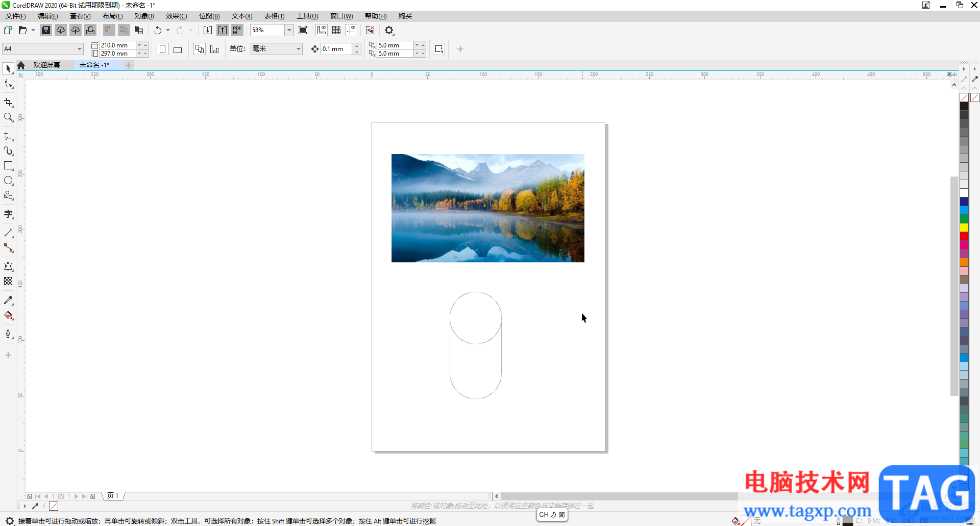
Task: Toggle apply layout to all pages
Action: pyautogui.click(x=200, y=49)
